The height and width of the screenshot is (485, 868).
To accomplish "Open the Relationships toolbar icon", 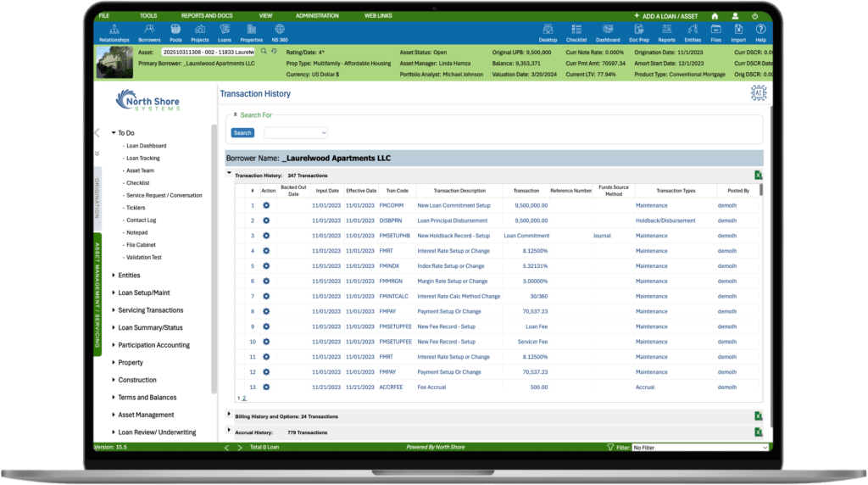I will click(114, 33).
